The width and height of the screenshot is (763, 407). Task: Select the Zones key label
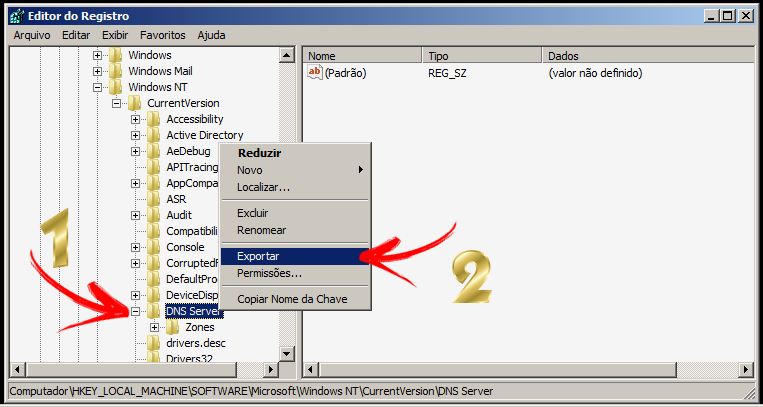coord(200,327)
